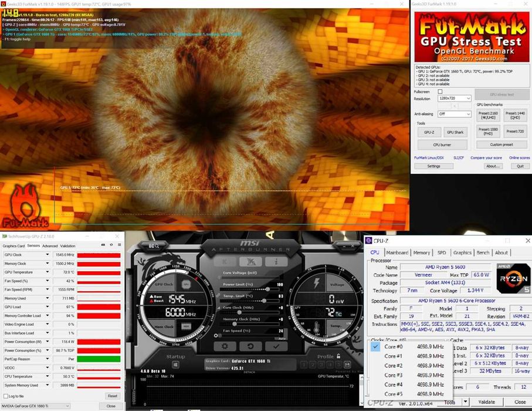This screenshot has width=532, height=411.
Task: Click GPU-Z Reset button
Action: coord(112,396)
